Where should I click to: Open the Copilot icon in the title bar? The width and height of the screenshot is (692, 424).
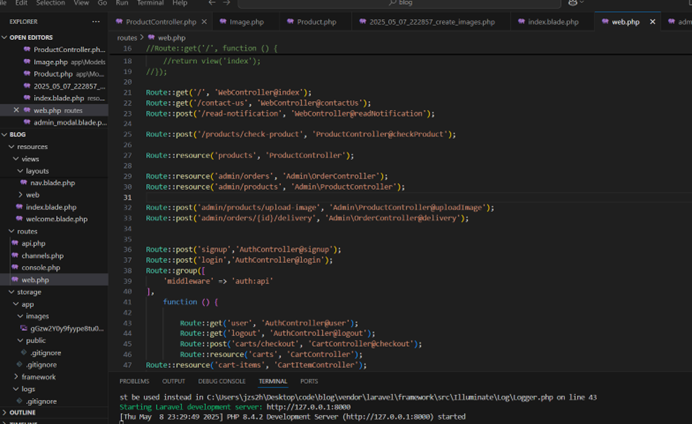573,3
